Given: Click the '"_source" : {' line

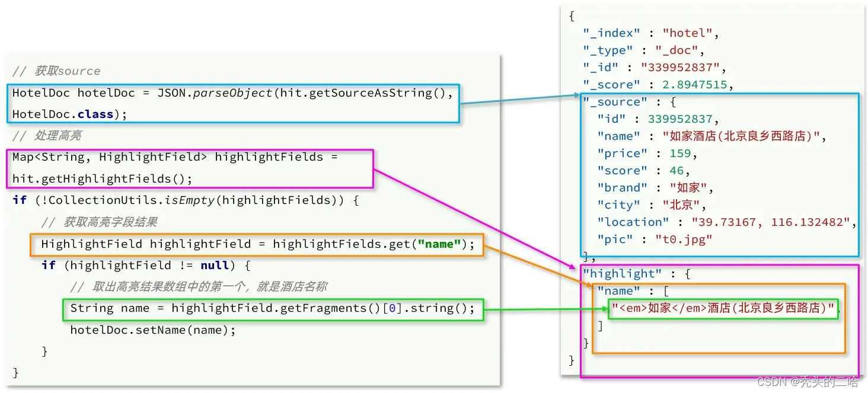Looking at the screenshot, I should [630, 102].
